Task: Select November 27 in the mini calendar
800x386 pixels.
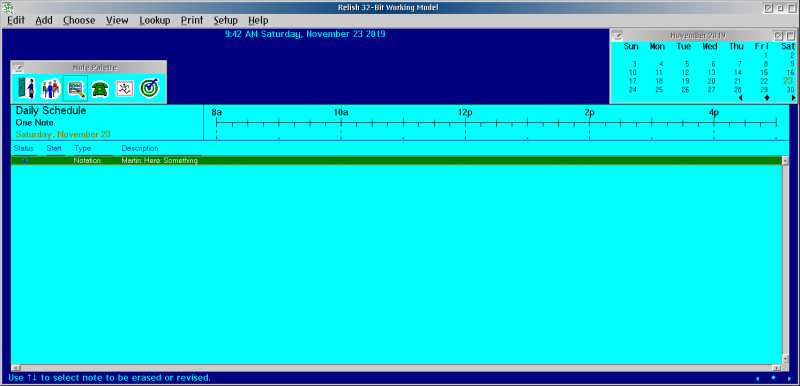Action: pyautogui.click(x=711, y=90)
